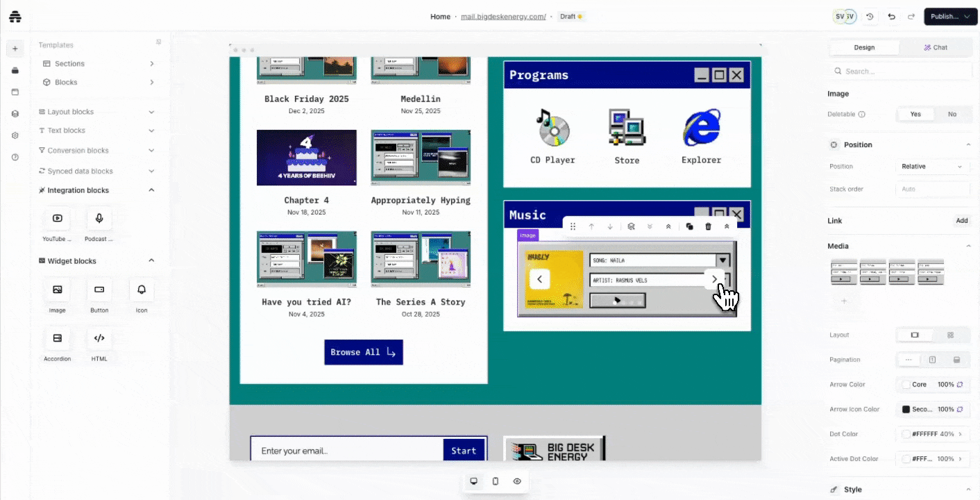Viewport: 980px width, 500px height.
Task: Set Deletable to No
Action: point(952,114)
